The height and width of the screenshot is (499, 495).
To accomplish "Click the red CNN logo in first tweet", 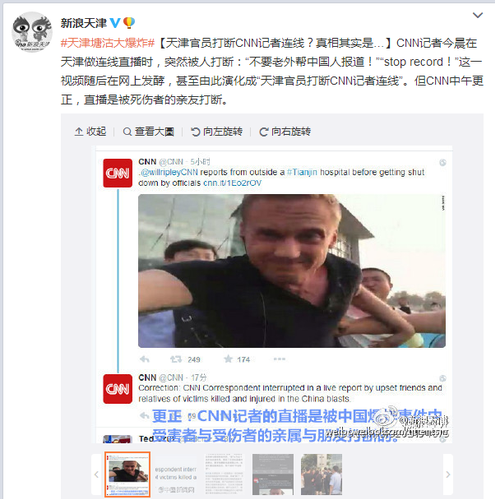I will pyautogui.click(x=117, y=173).
